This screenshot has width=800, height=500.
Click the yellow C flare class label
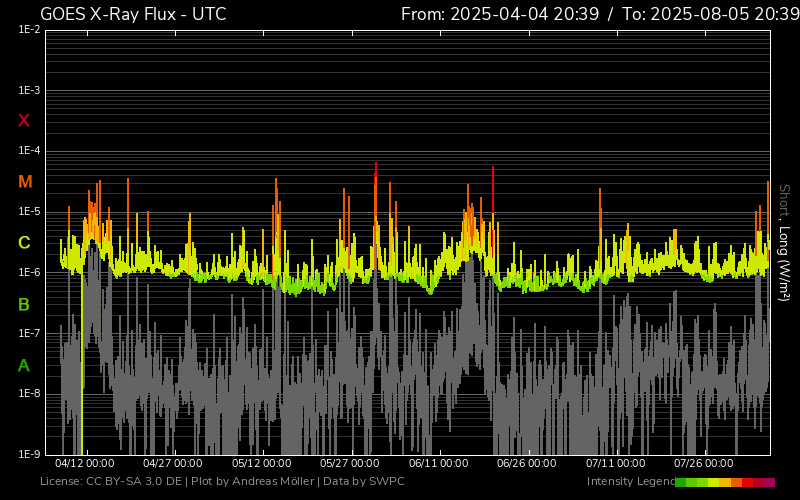(x=24, y=243)
